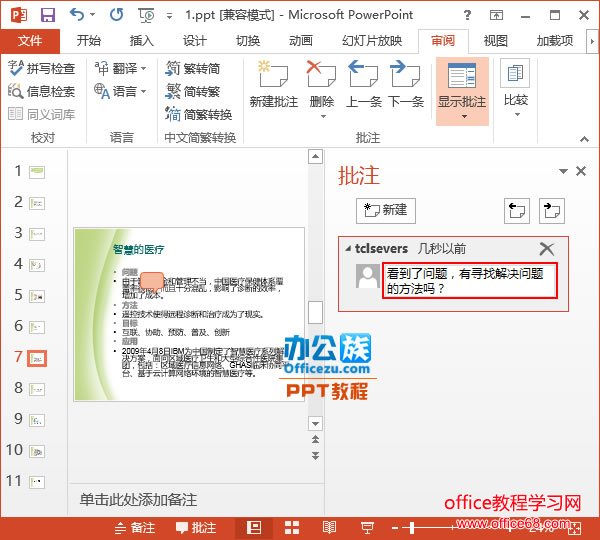Viewport: 600px width, 540px height.
Task: Run 拼写检查 spelling check
Action: click(x=41, y=69)
